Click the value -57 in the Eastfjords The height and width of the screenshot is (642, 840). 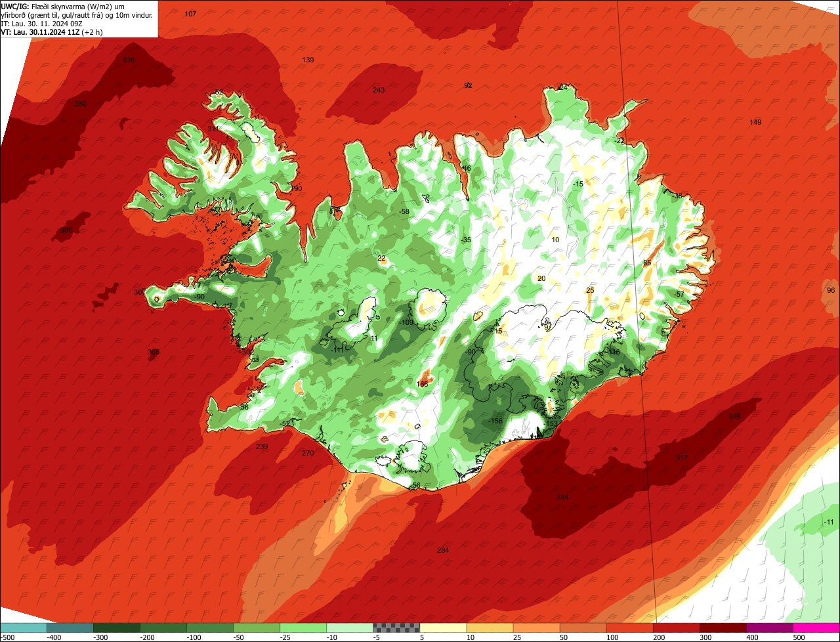pyautogui.click(x=679, y=294)
